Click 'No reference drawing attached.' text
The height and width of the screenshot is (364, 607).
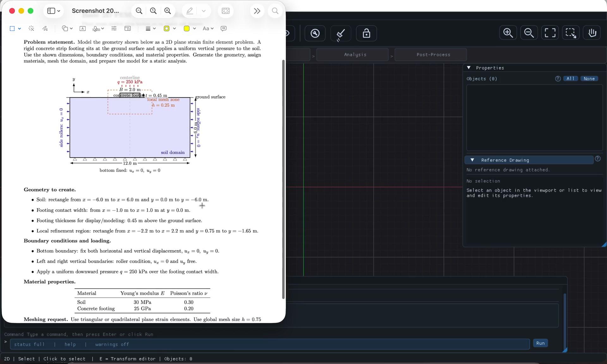(x=508, y=170)
